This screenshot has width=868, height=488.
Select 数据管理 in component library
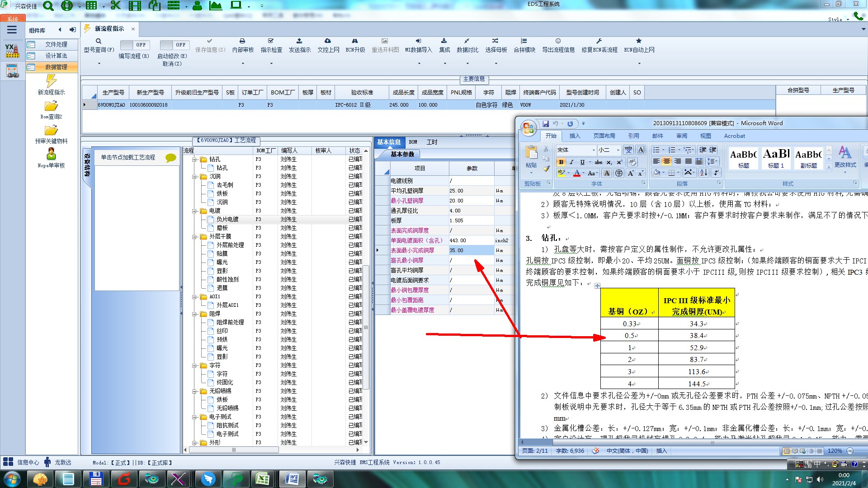point(52,67)
